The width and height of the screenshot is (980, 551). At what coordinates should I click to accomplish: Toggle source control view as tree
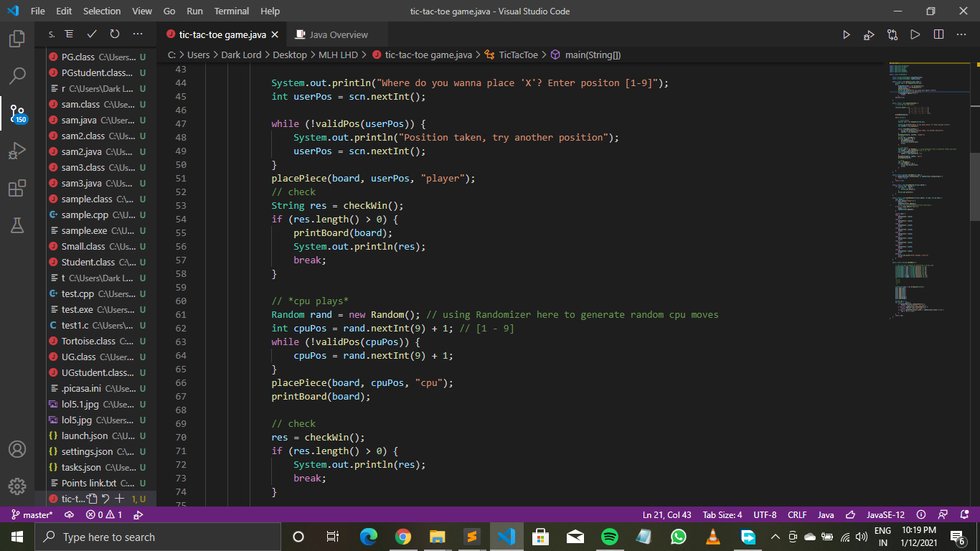(x=69, y=34)
